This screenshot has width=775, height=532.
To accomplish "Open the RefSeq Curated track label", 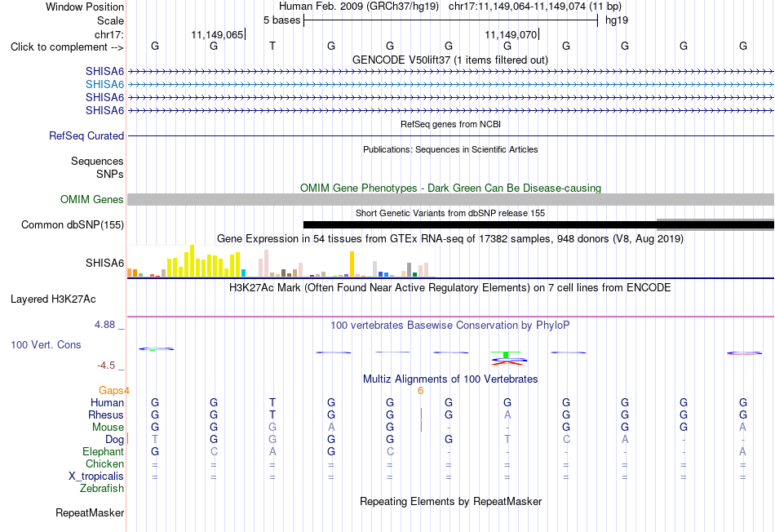I will tap(86, 136).
